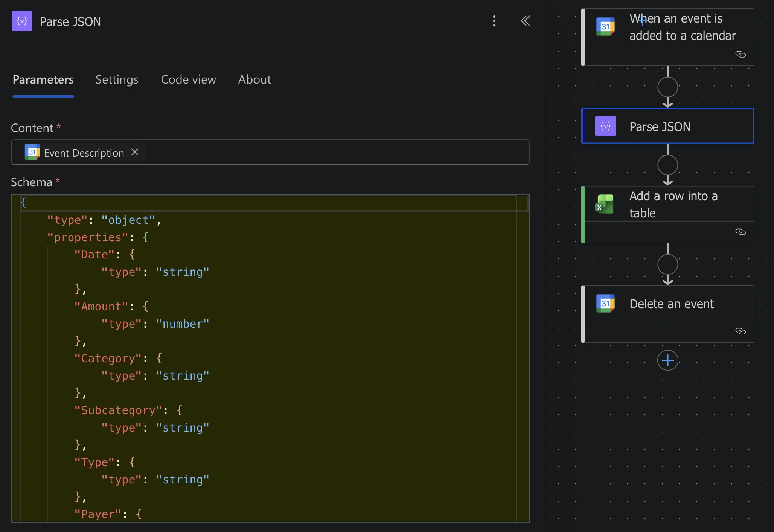Click the first line of the Schema editor
Image resolution: width=774 pixels, height=532 pixels.
pyautogui.click(x=274, y=203)
